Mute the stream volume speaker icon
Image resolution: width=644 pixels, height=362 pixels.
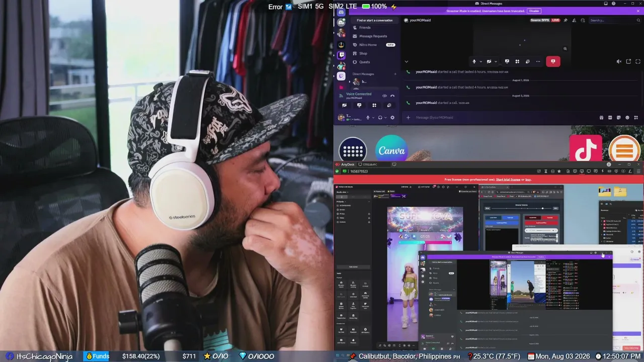tap(619, 61)
